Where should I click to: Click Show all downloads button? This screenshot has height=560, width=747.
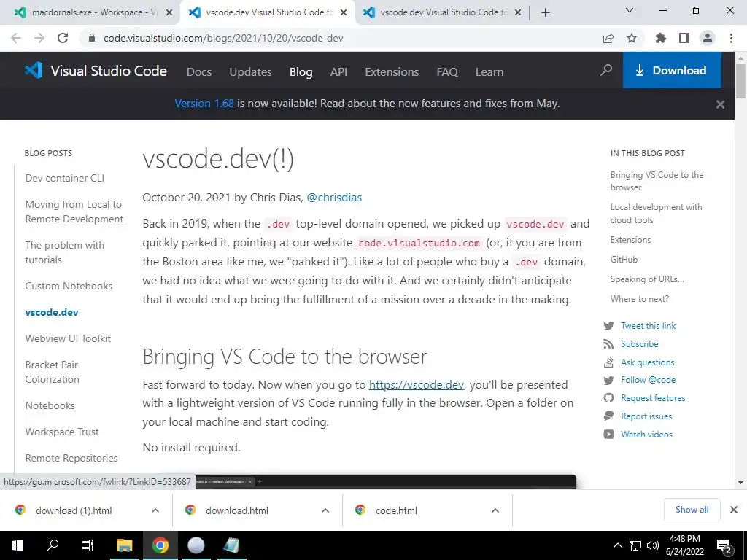point(692,510)
